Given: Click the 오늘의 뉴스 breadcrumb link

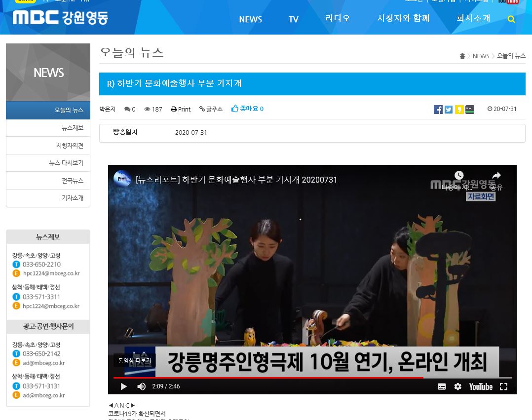Looking at the screenshot, I should coord(511,56).
